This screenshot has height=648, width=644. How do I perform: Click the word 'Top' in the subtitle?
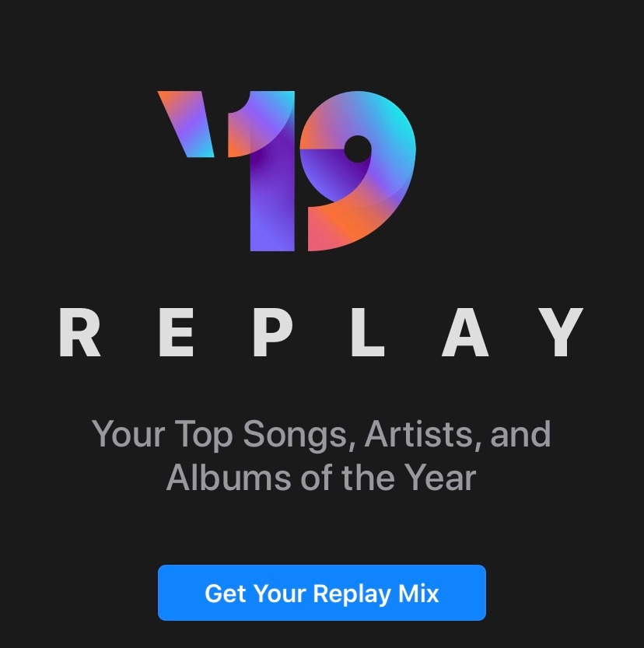(x=204, y=436)
